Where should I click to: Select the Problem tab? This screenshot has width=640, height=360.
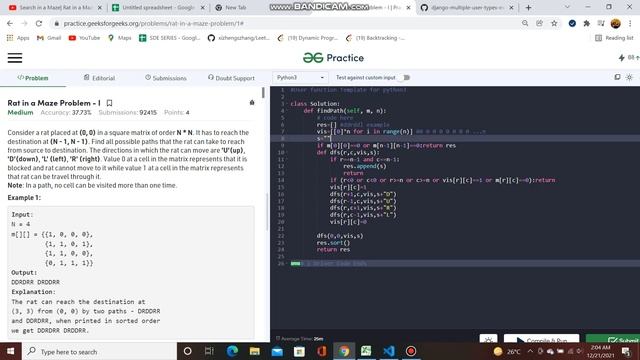coord(33,78)
